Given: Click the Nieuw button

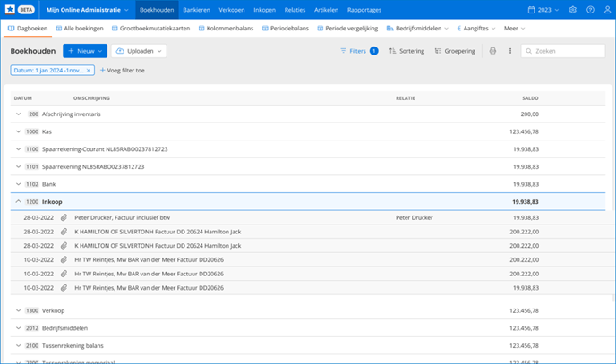Looking at the screenshot, I should click(85, 51).
